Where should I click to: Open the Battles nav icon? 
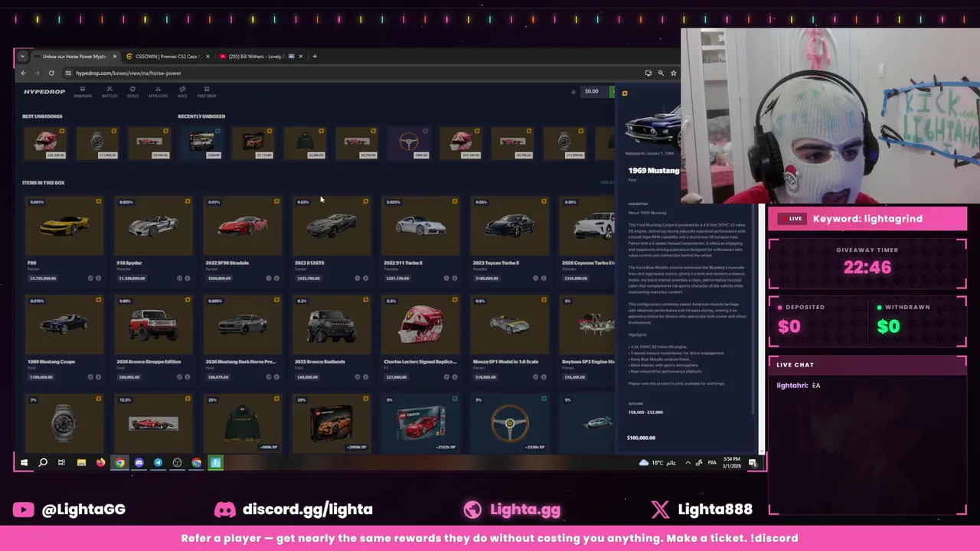click(109, 92)
